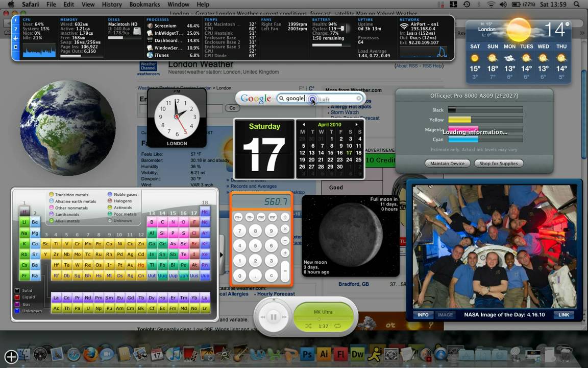This screenshot has height=368, width=588.
Task: Click the Noble gases legend entry
Action: point(122,194)
